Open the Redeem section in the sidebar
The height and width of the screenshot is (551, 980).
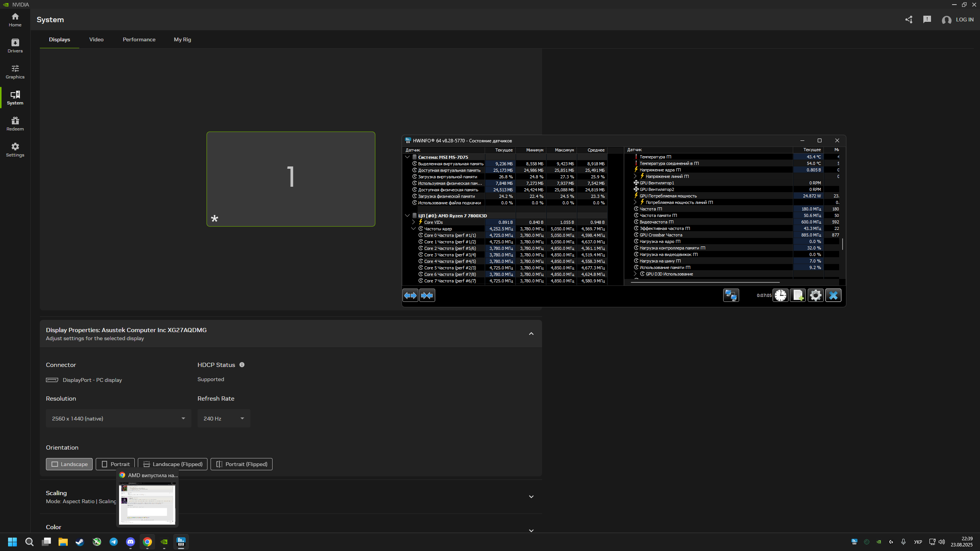point(15,124)
